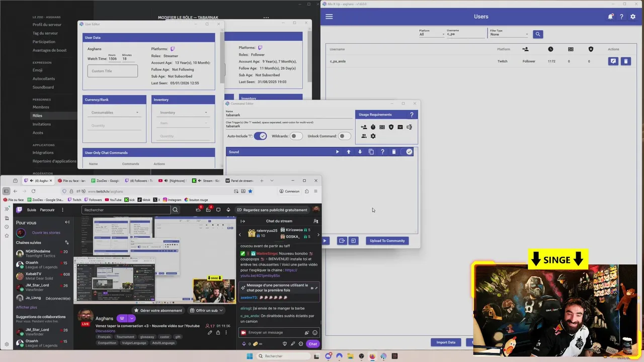The height and width of the screenshot is (362, 644).
Task: Open currency requirement icon in Usage Requirements
Action: click(x=382, y=127)
